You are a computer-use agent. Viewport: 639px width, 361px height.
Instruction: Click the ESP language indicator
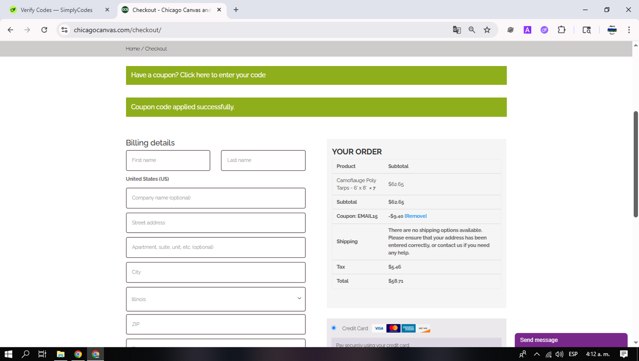[x=573, y=354]
